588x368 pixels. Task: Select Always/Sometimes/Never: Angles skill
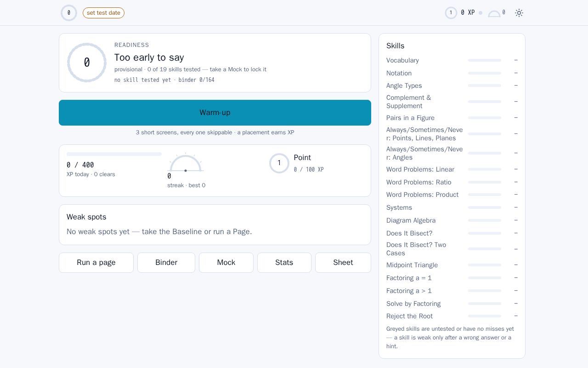pos(452,153)
